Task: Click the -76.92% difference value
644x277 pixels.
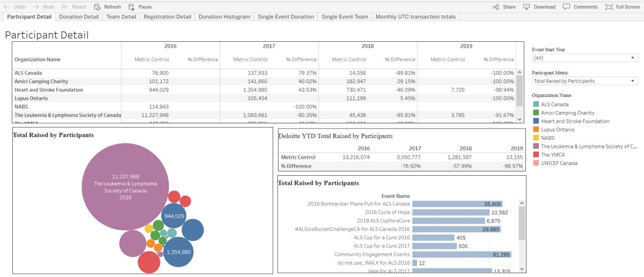Action: point(410,166)
